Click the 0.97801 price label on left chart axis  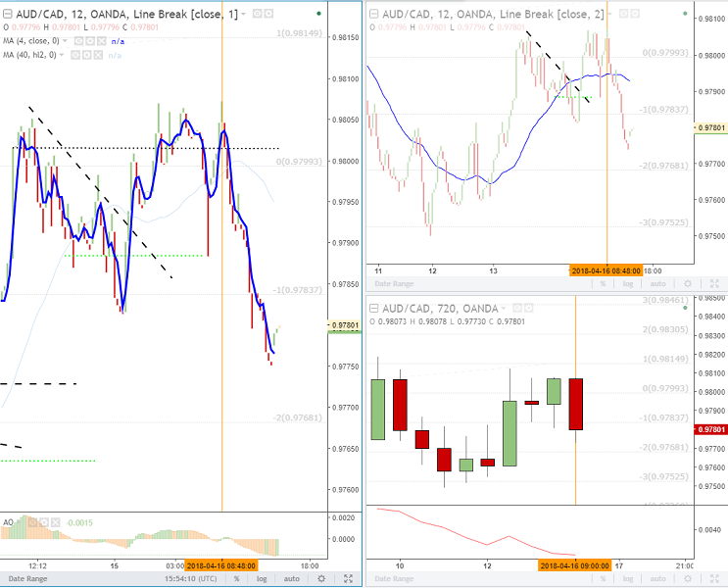345,325
